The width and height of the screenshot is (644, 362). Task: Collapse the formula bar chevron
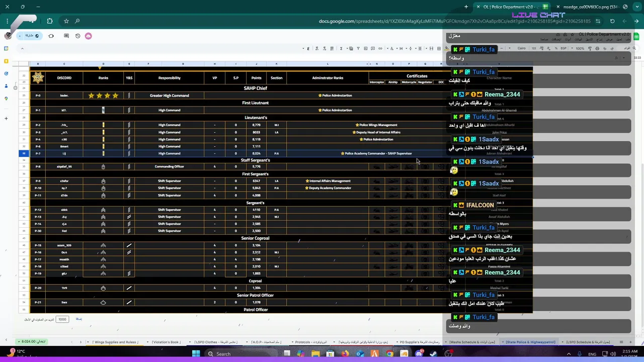[22, 48]
